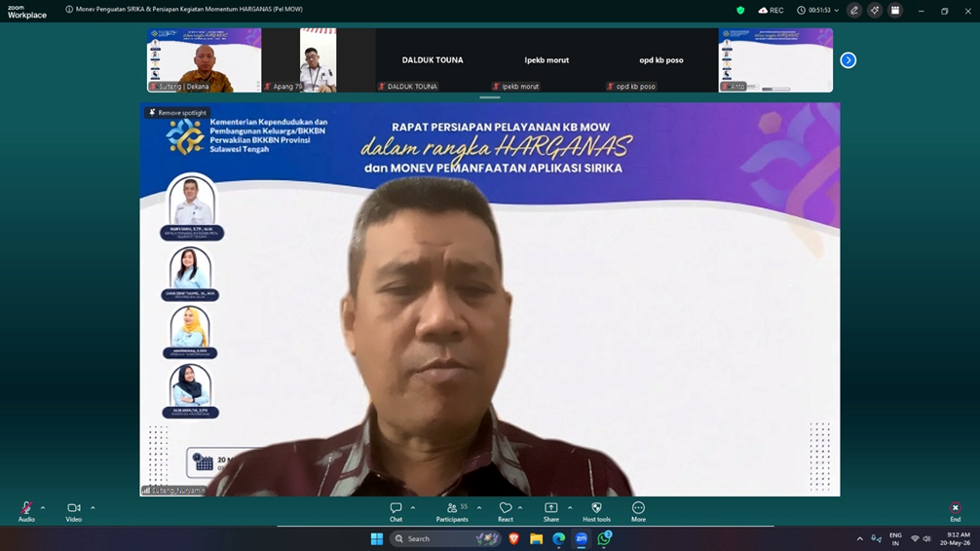Select the DALDUK TOUNA participant tile
This screenshot has height=551, width=980.
[x=433, y=60]
